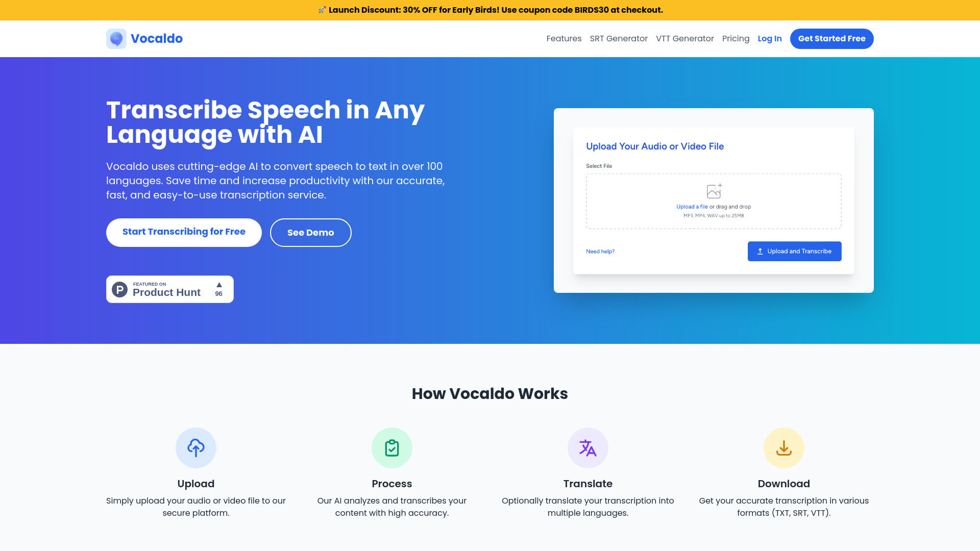Click the Pricing menu item
The image size is (980, 551).
736,38
